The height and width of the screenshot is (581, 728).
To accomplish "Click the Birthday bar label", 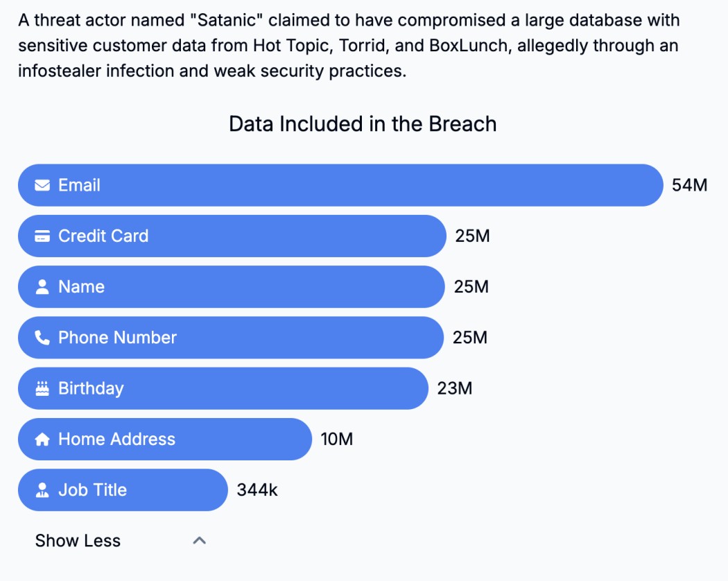I will click(91, 388).
